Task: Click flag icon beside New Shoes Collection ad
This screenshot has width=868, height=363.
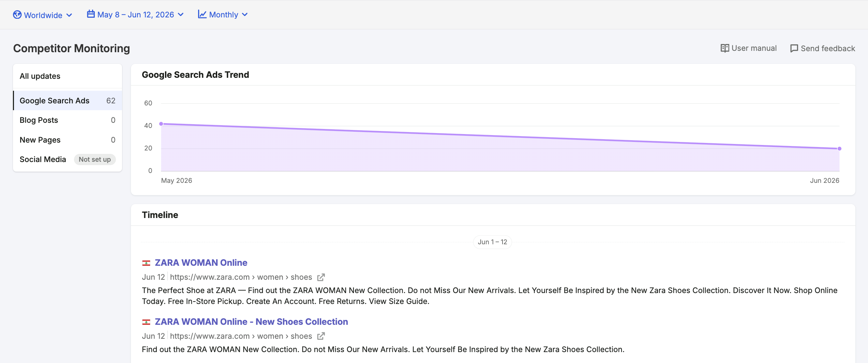Action: tap(146, 322)
